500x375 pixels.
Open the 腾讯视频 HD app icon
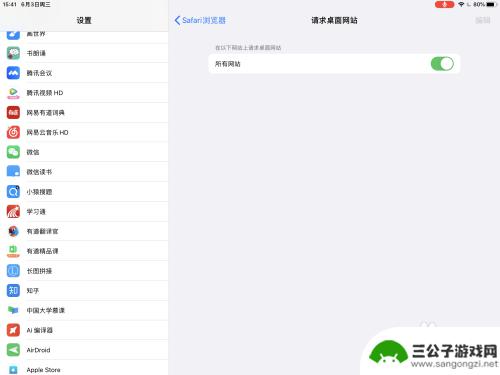pos(13,93)
